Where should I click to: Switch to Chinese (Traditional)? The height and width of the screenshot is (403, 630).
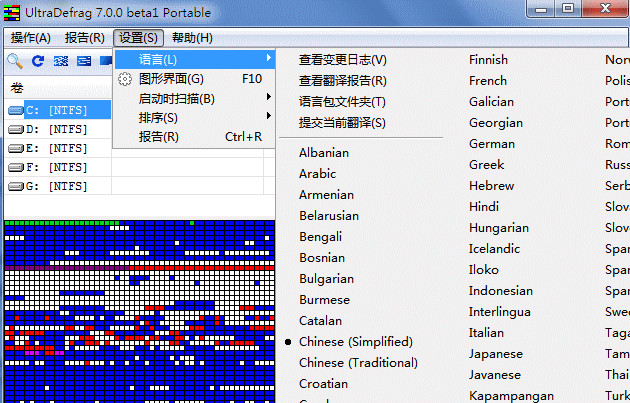[358, 363]
